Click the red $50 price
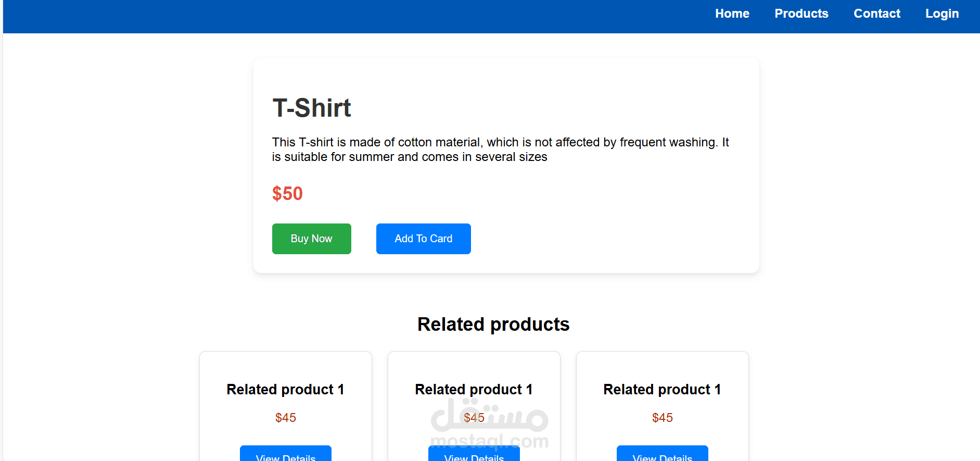The height and width of the screenshot is (461, 980). click(x=287, y=194)
